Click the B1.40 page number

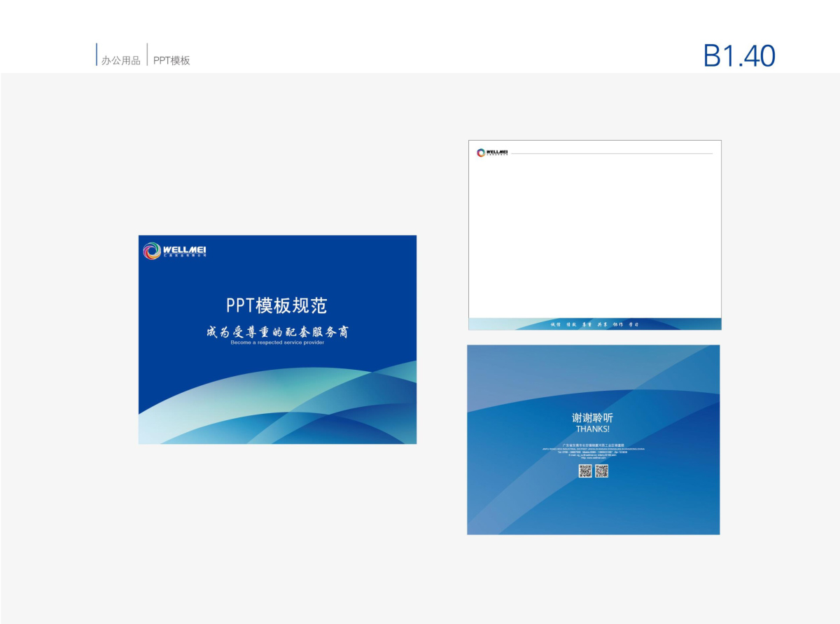pyautogui.click(x=738, y=57)
